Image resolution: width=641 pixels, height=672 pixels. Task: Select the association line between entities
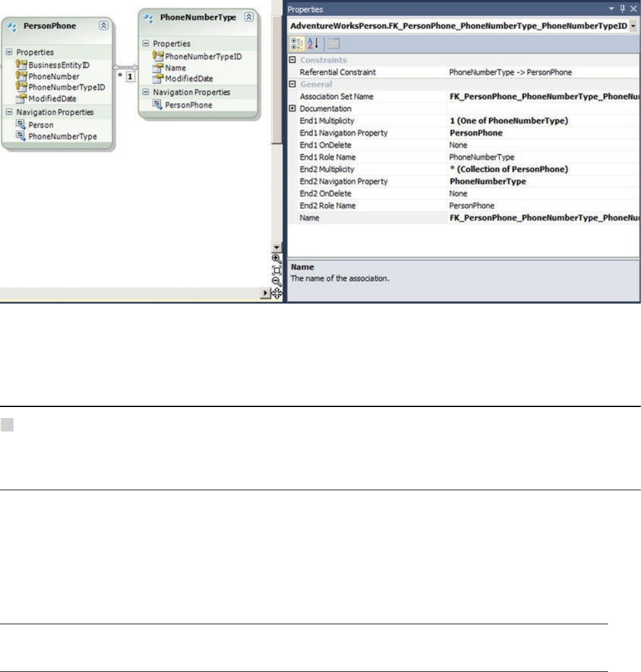coord(125,67)
